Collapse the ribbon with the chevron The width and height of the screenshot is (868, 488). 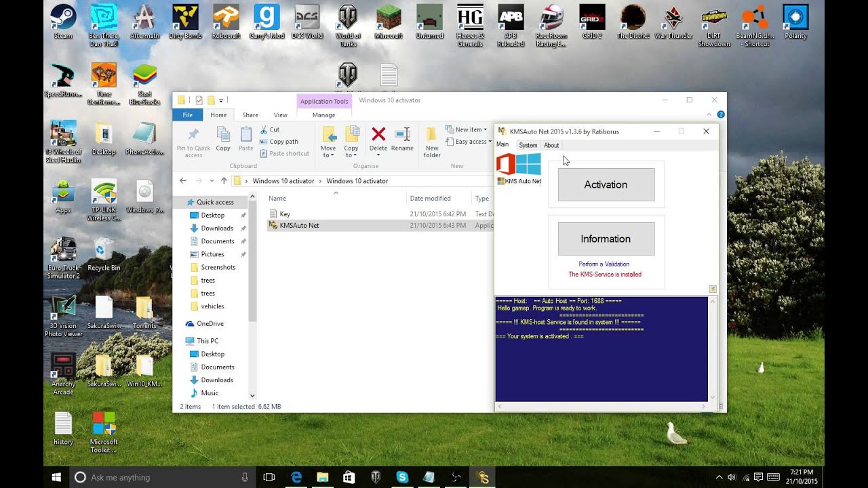point(710,115)
